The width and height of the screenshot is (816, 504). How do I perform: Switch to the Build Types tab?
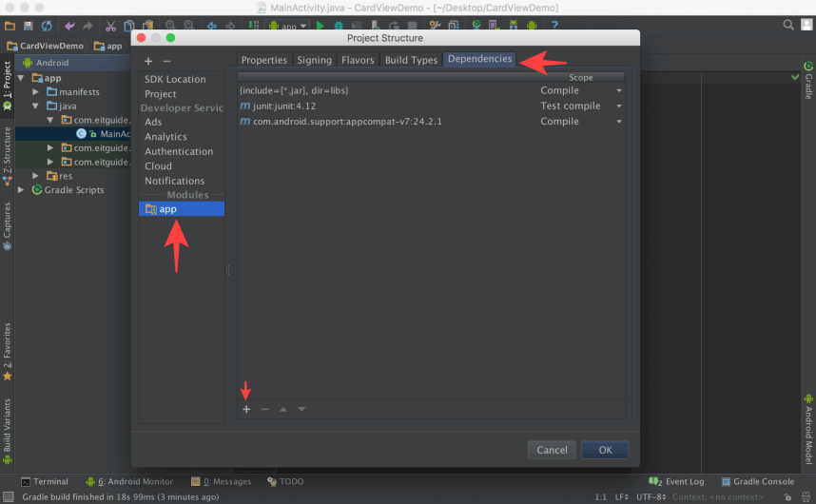pyautogui.click(x=411, y=60)
